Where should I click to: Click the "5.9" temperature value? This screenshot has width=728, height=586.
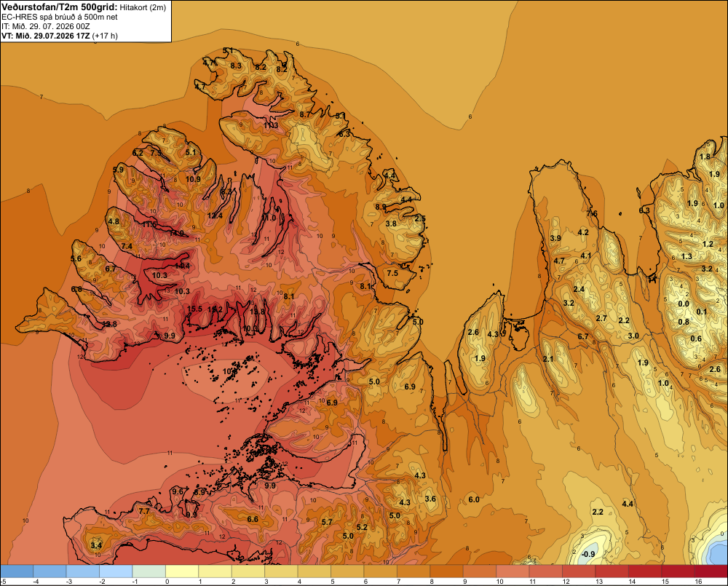pos(119,170)
